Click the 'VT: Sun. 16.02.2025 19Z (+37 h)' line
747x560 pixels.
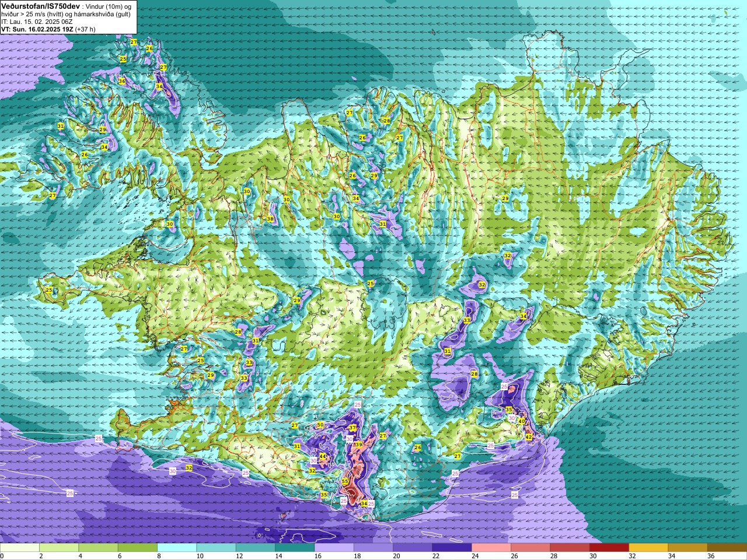click(x=48, y=29)
